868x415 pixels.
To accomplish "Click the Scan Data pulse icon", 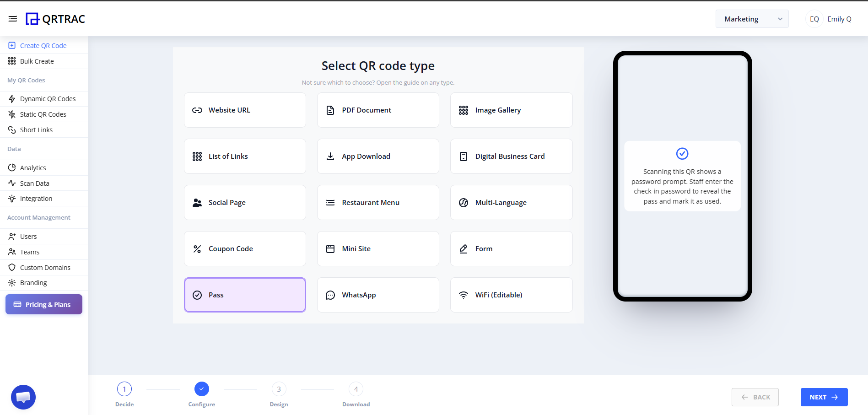I will click(x=12, y=183).
